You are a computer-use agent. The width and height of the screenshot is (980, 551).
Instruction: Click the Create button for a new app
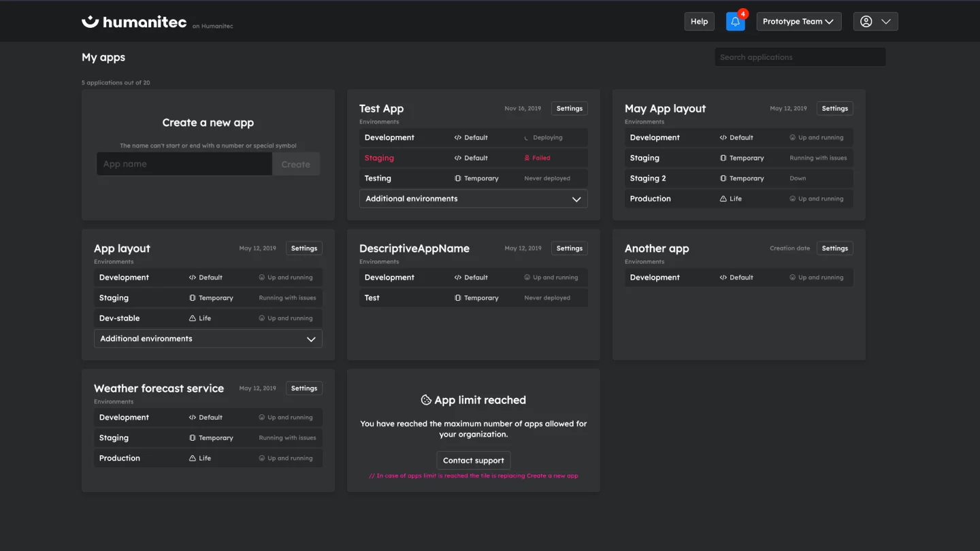tap(295, 163)
